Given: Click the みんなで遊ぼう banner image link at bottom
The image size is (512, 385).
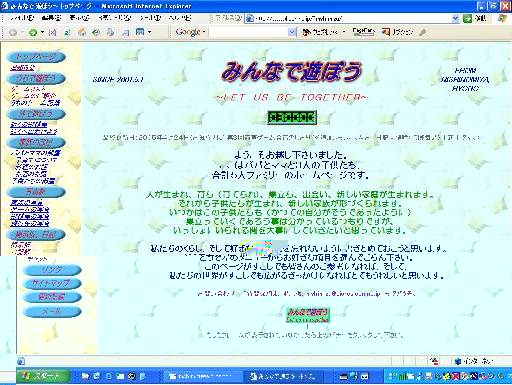Looking at the screenshot, I should click(x=308, y=315).
